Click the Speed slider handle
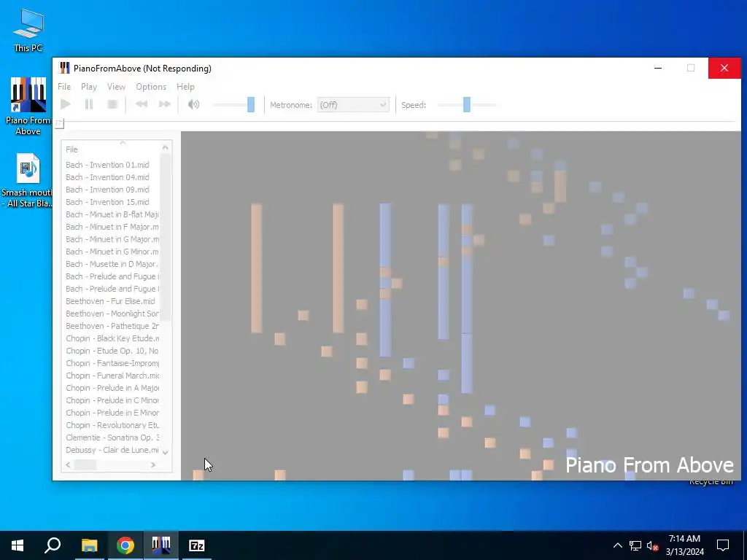Screen dimensions: 747x560 tap(467, 105)
